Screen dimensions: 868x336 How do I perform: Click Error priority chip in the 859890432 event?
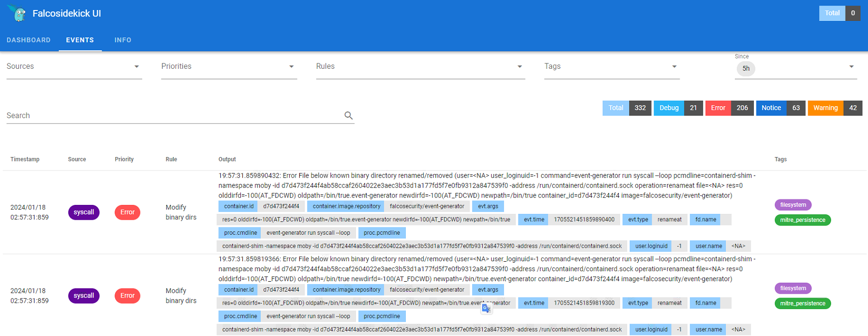coord(128,212)
